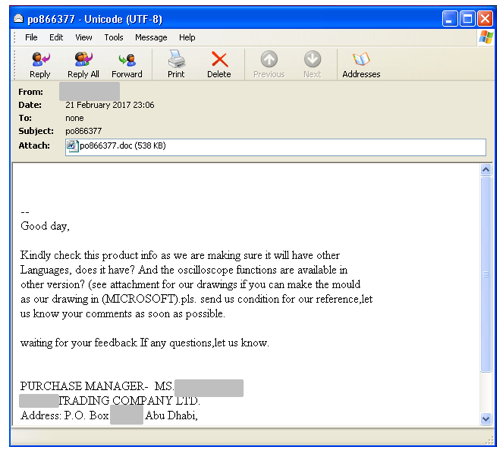Go to Next message arrow
Viewport: 503px width, 455px height.
coord(312,65)
